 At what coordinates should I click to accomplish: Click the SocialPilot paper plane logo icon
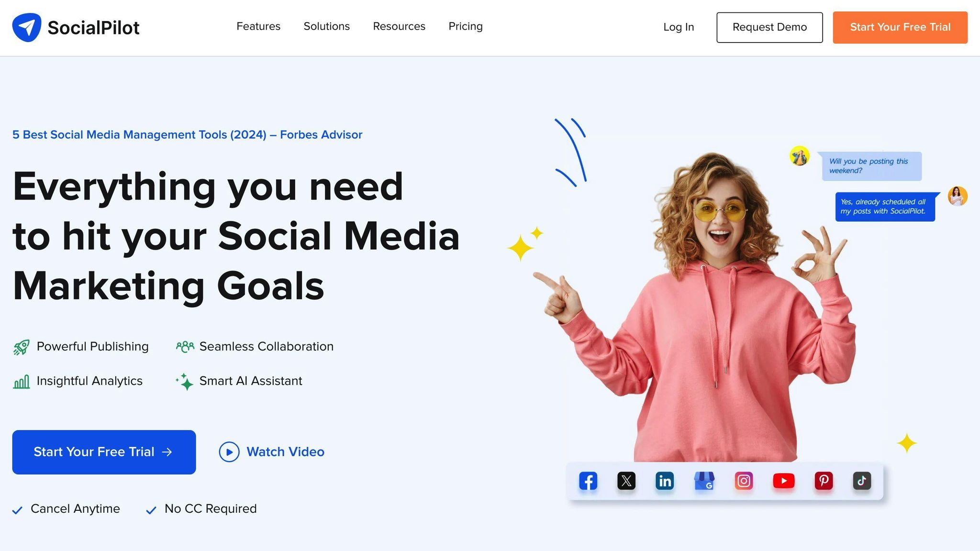tap(27, 27)
